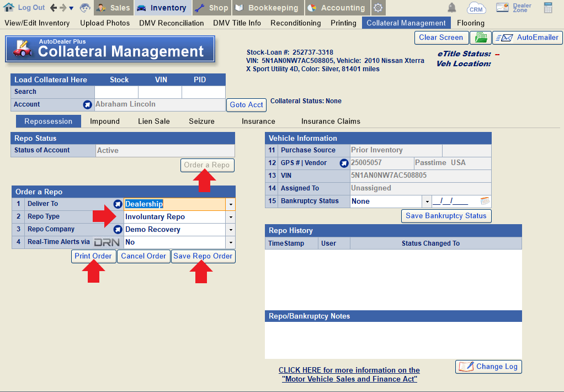564x392 pixels.
Task: Click the Goto Acct button
Action: (x=246, y=105)
